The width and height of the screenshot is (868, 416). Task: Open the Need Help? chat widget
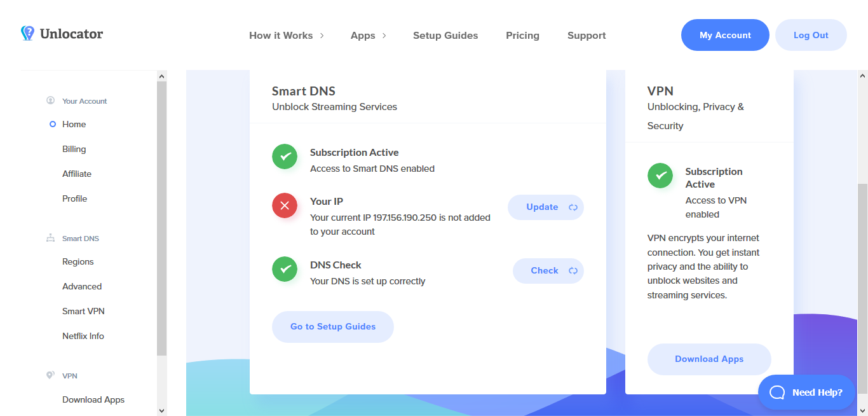806,392
